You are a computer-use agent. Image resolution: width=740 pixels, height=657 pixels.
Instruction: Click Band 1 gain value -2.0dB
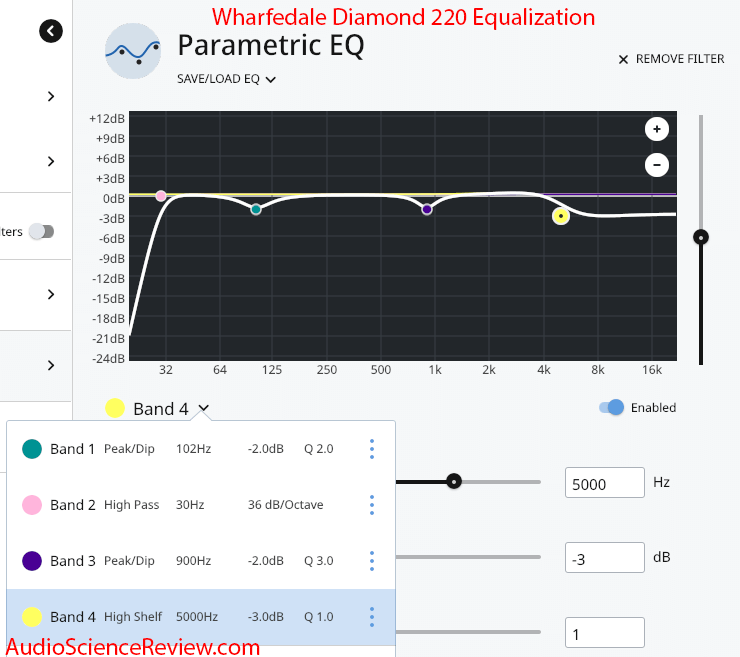pos(266,448)
